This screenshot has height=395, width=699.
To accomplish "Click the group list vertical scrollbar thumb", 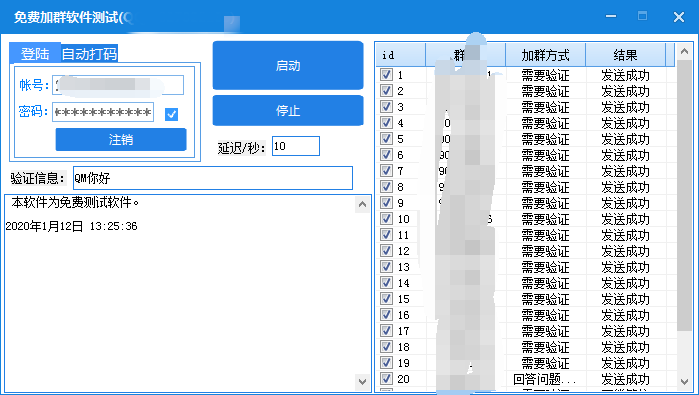I will (x=684, y=195).
